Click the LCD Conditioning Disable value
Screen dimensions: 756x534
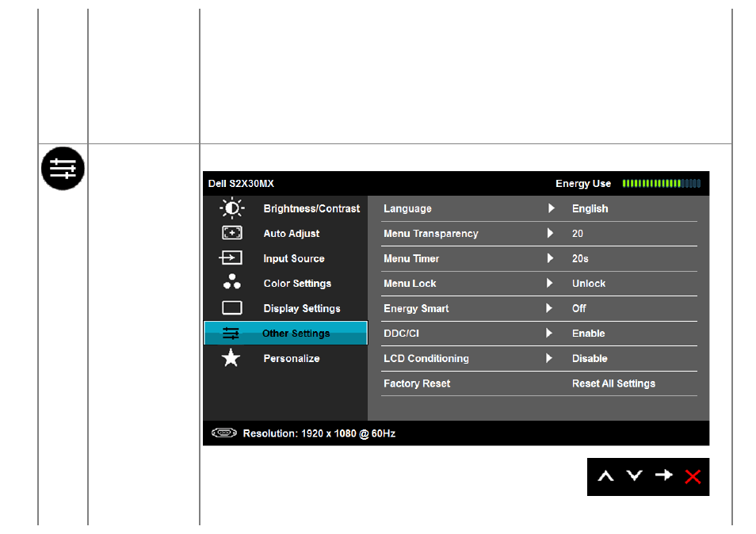pos(589,359)
